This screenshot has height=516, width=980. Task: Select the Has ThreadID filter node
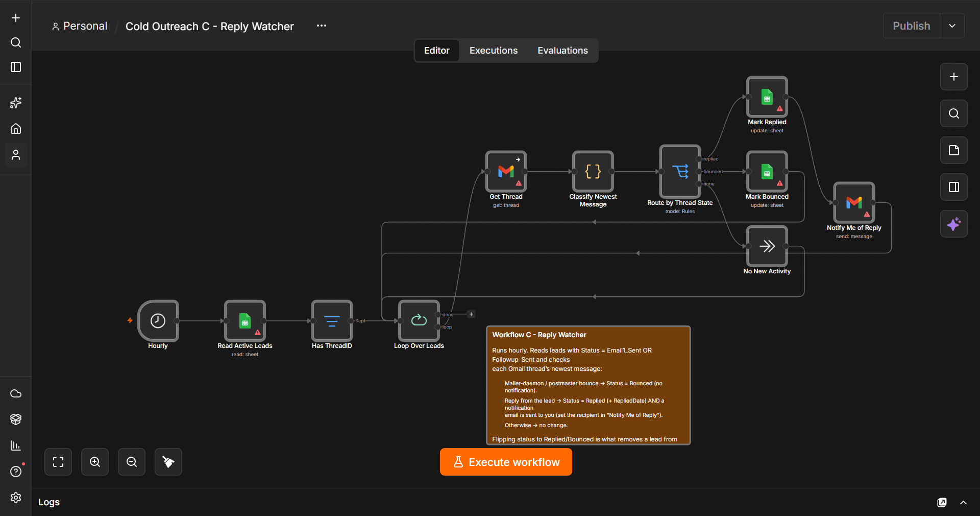tap(332, 321)
